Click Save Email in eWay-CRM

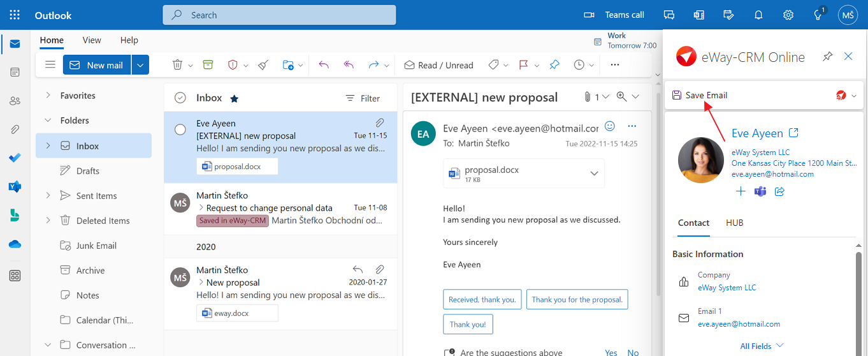click(x=700, y=95)
